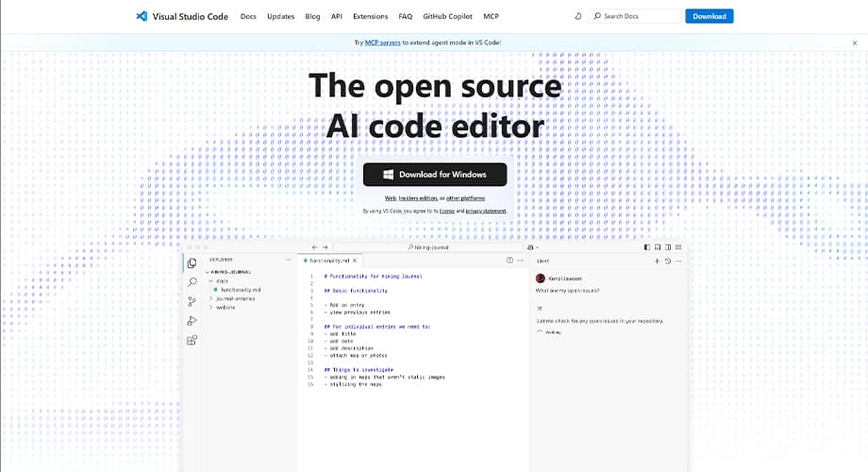Toggle the primary sidebar layout icon

click(x=647, y=247)
